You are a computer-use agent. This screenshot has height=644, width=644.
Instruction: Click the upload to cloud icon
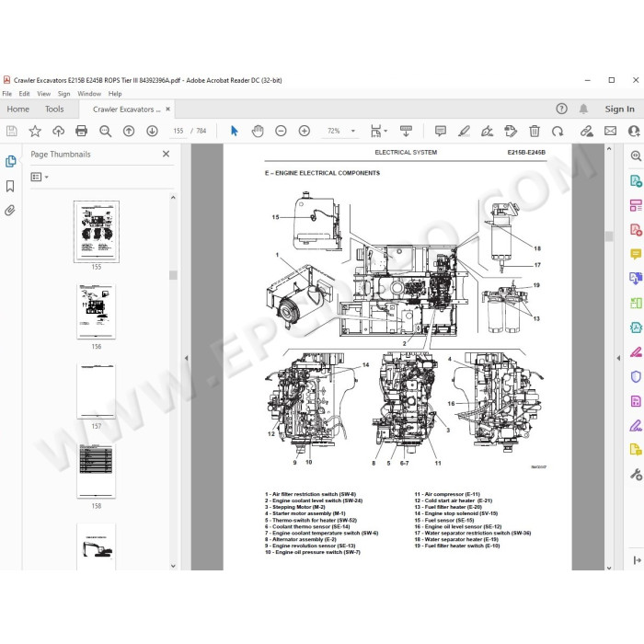pyautogui.click(x=58, y=131)
